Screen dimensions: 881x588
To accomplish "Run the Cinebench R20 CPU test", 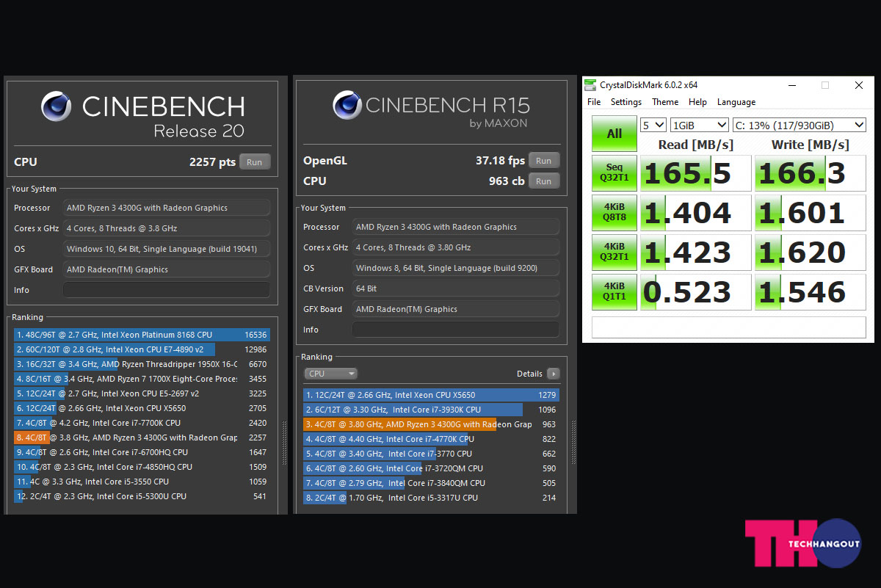I will coord(255,162).
